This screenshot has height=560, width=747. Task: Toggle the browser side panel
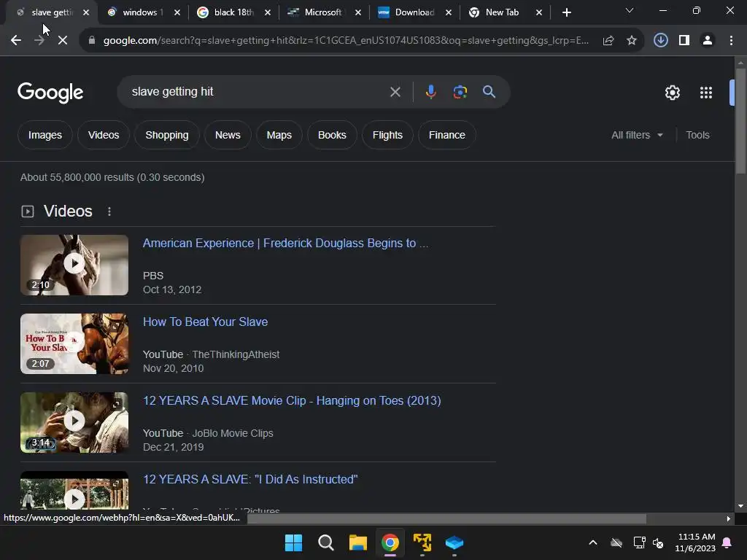pos(684,41)
